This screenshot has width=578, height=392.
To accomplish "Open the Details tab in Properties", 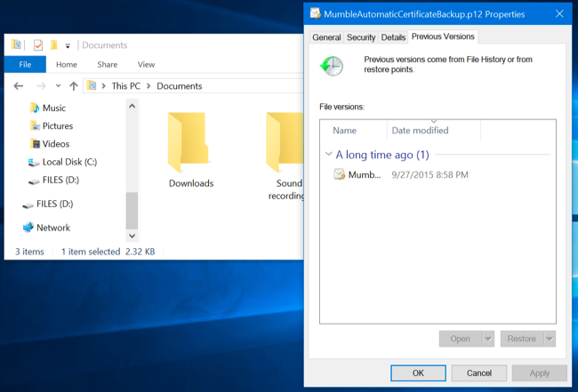I will pos(393,37).
